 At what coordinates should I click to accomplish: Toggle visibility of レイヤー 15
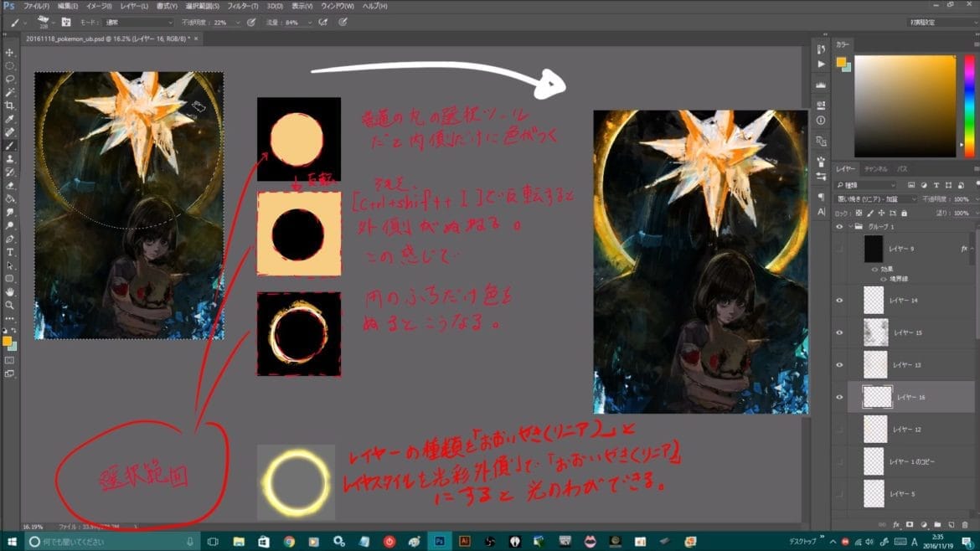[840, 332]
